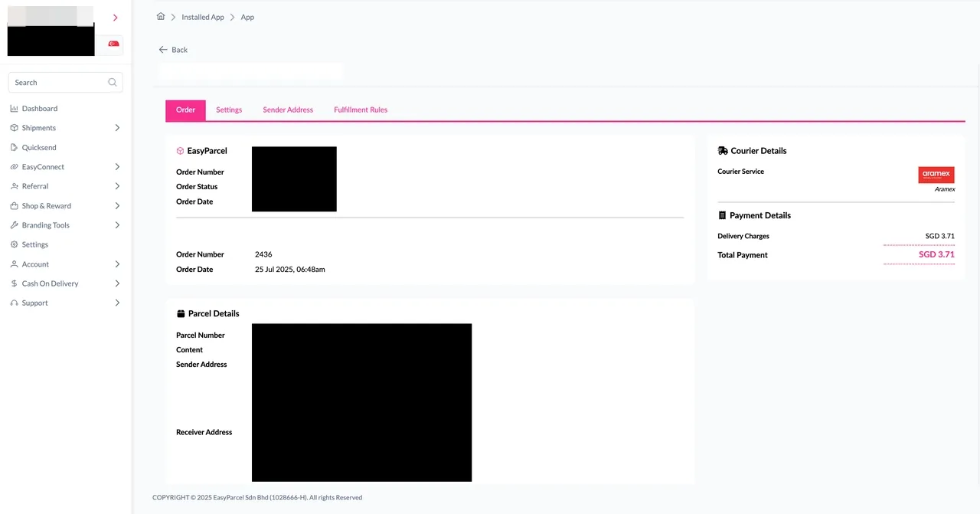Click Installed App breadcrumb link
This screenshot has height=514, width=980.
click(203, 17)
